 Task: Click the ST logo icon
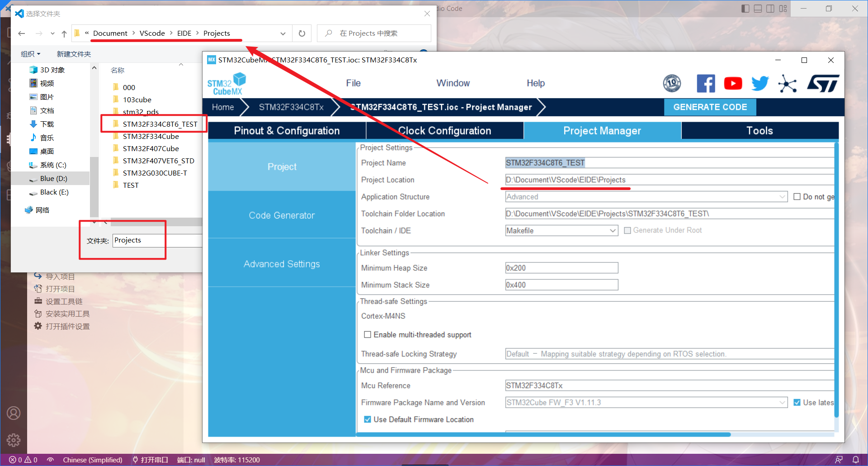click(x=823, y=84)
